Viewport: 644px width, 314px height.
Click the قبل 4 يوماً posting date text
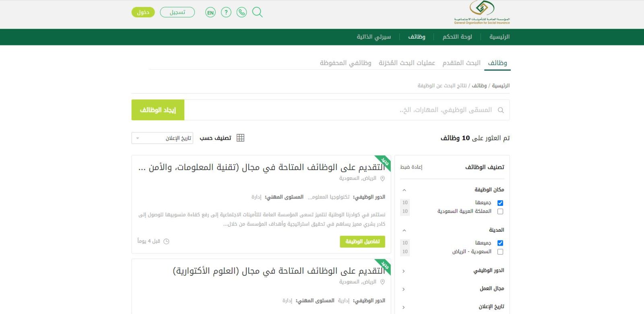pyautogui.click(x=149, y=241)
